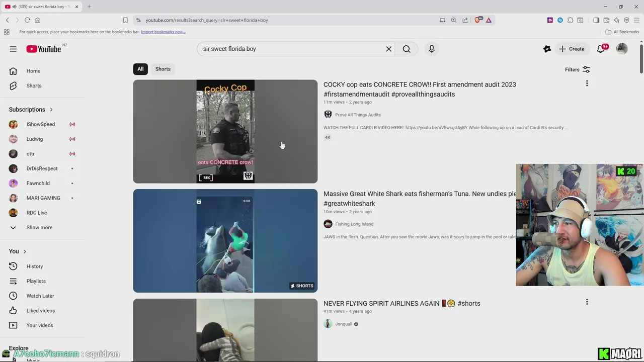Expand the You section
644x362 pixels.
[18, 251]
